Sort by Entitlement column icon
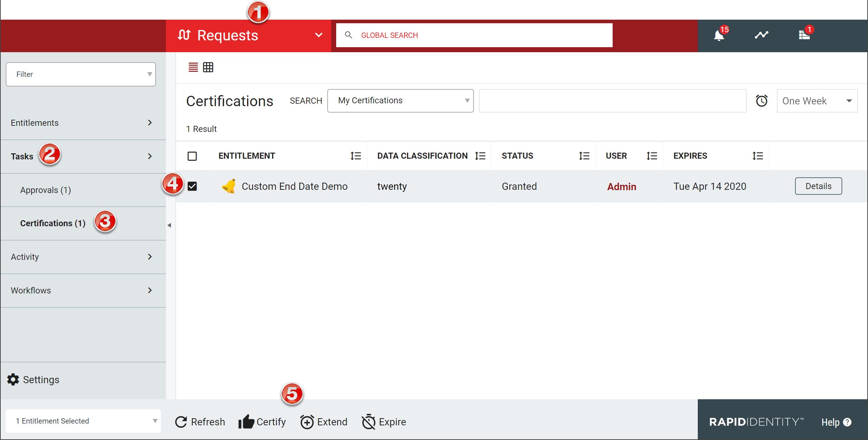The image size is (868, 440). [x=356, y=156]
